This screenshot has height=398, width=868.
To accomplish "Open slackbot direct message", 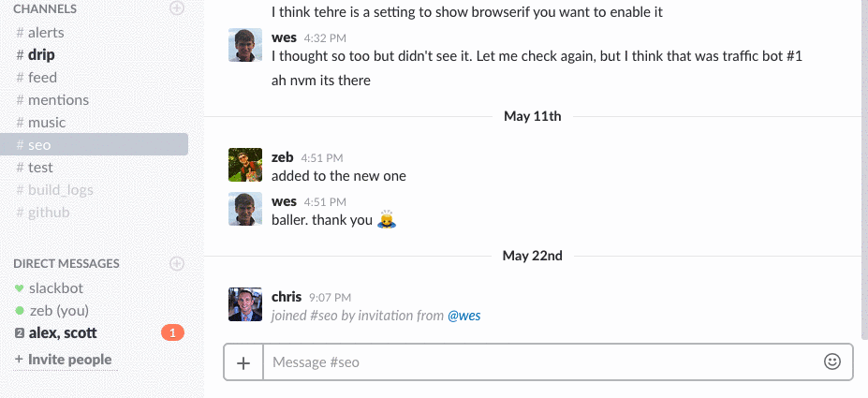I will click(55, 287).
